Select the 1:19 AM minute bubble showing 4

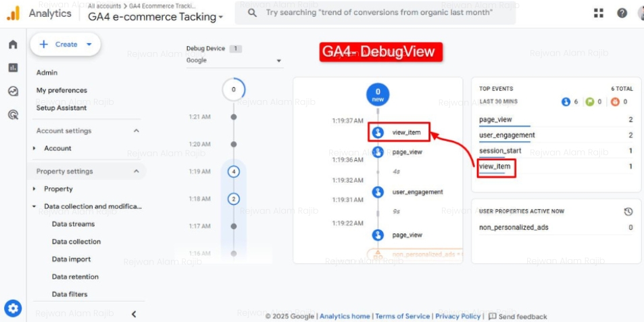pyautogui.click(x=234, y=172)
